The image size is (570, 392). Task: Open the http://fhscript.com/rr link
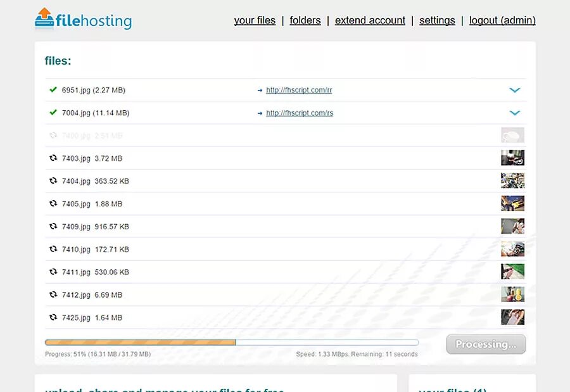coord(299,90)
